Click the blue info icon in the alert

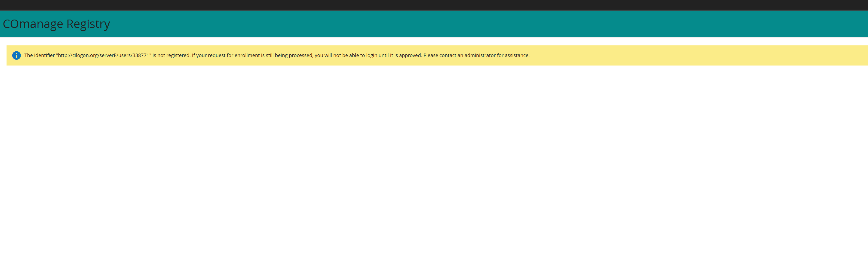tap(17, 55)
